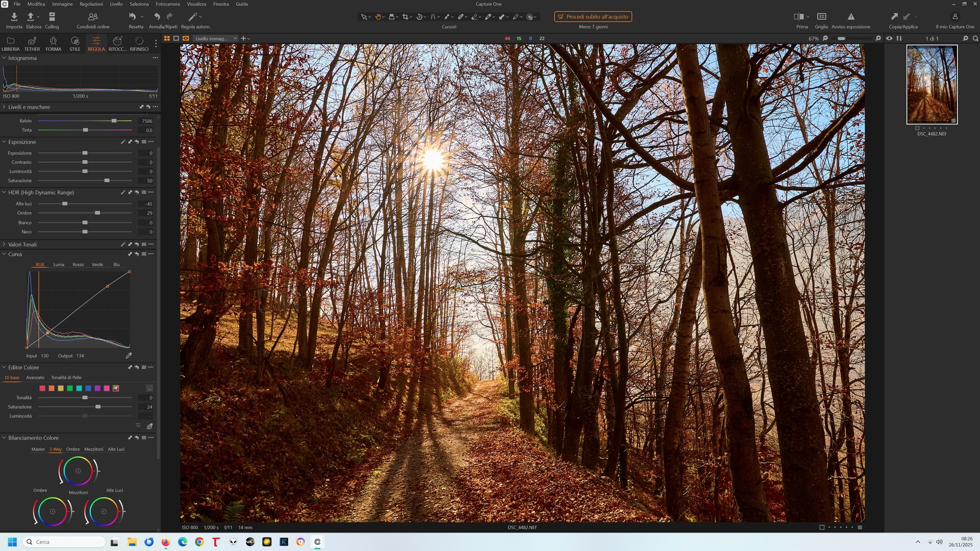
Task: Switch to the Luma curve tab
Action: (59, 264)
